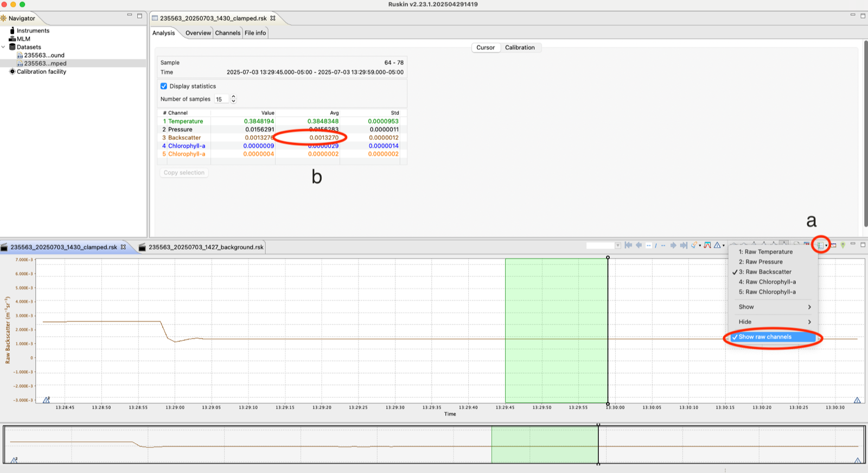Viewport: 868px width, 473px height.
Task: Click the short dashed line style icon
Action: pyautogui.click(x=648, y=245)
